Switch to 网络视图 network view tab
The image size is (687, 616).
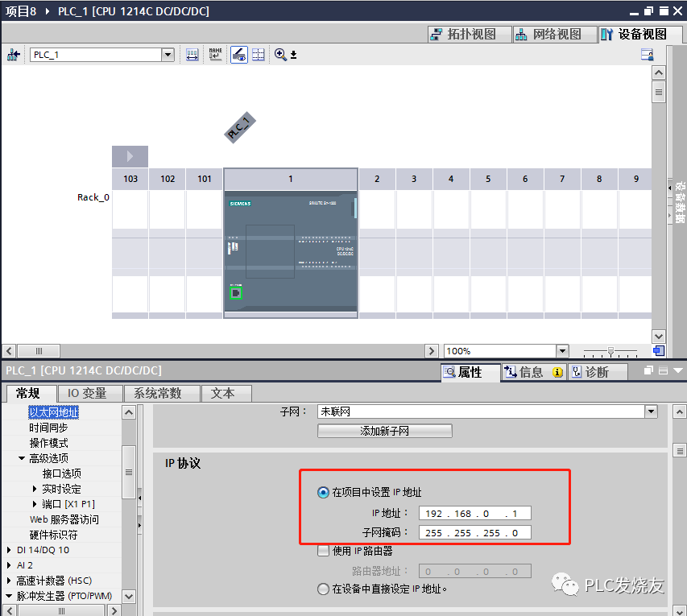pos(555,34)
